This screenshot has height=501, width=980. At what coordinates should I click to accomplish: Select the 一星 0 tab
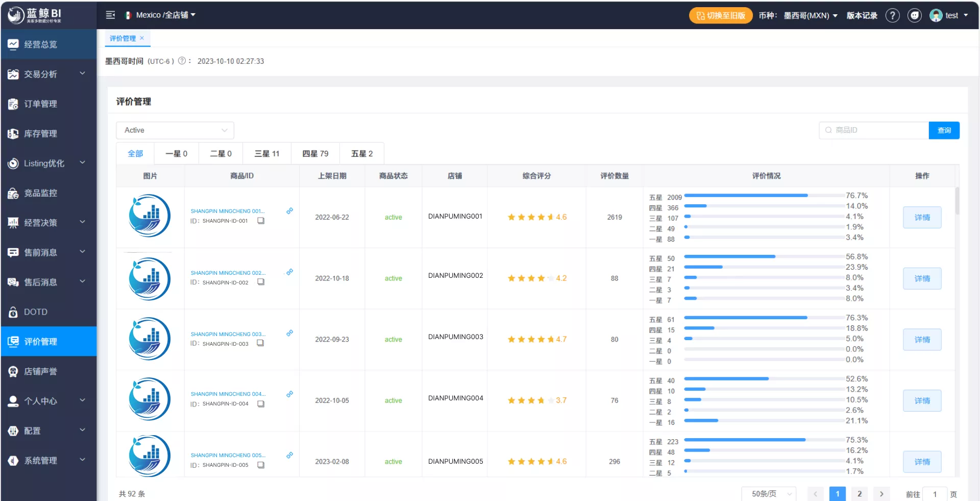[x=176, y=154]
